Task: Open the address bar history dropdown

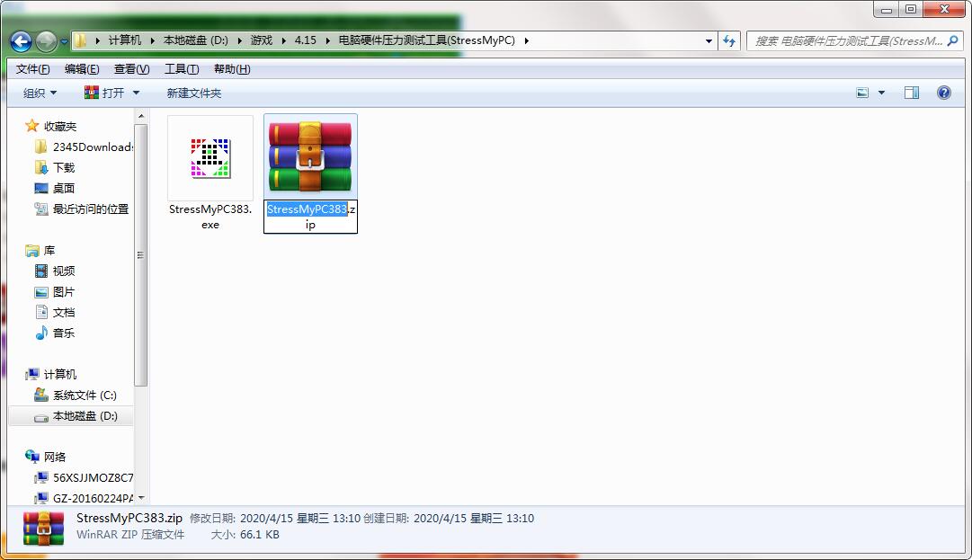Action: pyautogui.click(x=709, y=40)
